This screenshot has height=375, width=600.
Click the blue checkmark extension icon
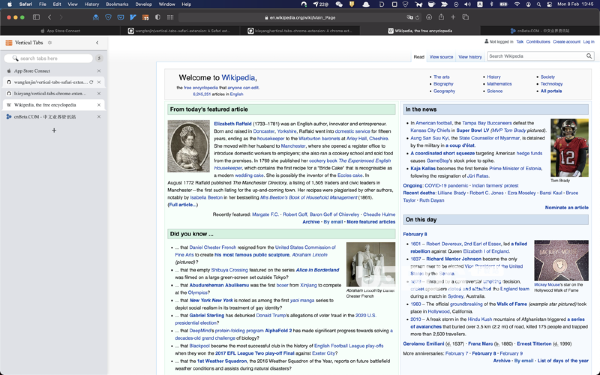[133, 17]
